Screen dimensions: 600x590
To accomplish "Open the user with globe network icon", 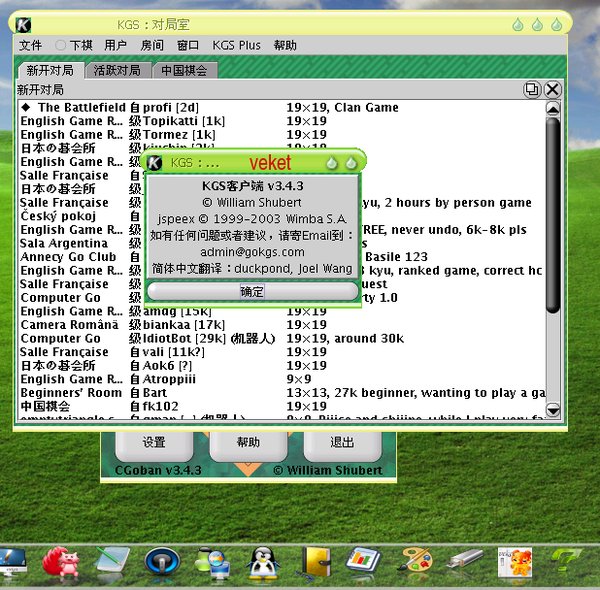I will [213, 562].
